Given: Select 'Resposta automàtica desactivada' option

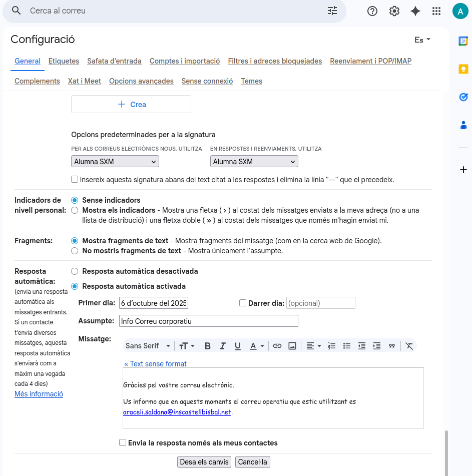Looking at the screenshot, I should click(x=75, y=271).
